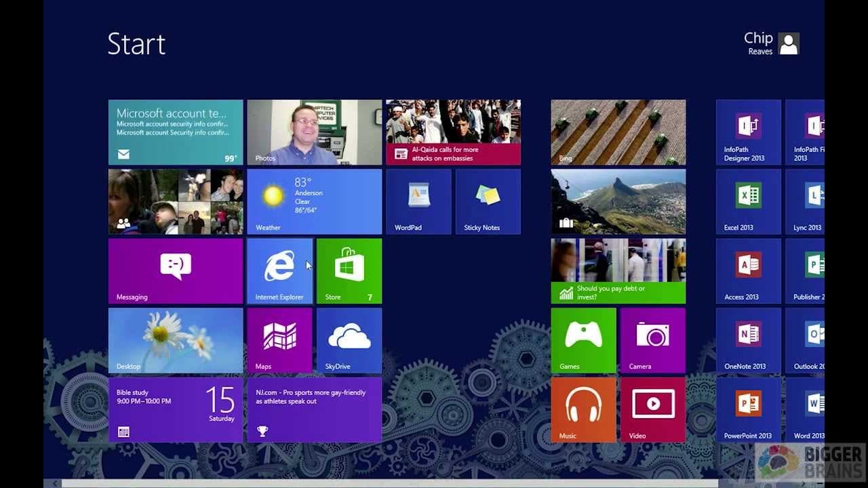Open Finance tile about paying debt or investing

point(618,271)
